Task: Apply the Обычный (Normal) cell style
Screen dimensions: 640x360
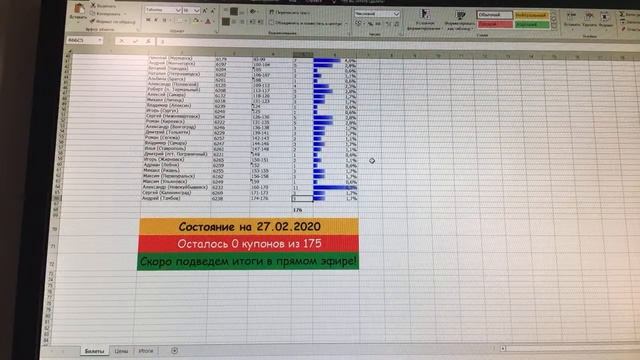Action: [494, 15]
